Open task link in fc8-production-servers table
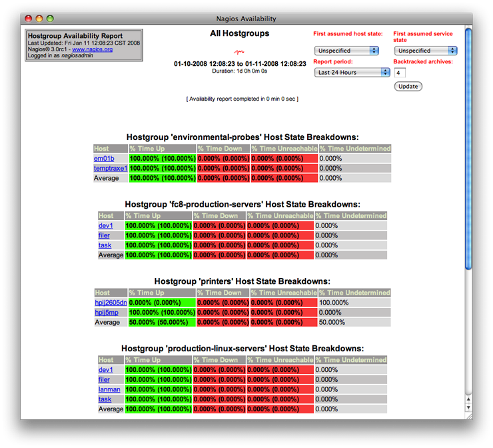 pyautogui.click(x=105, y=245)
